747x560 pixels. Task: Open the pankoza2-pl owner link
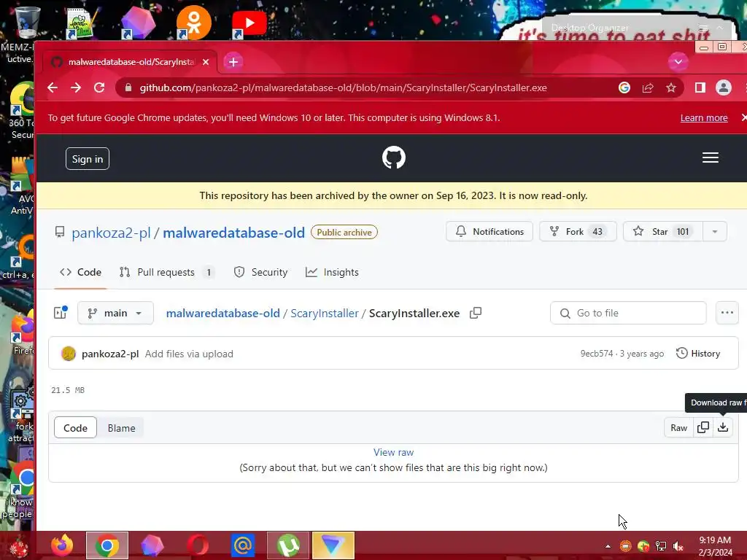[x=111, y=233]
